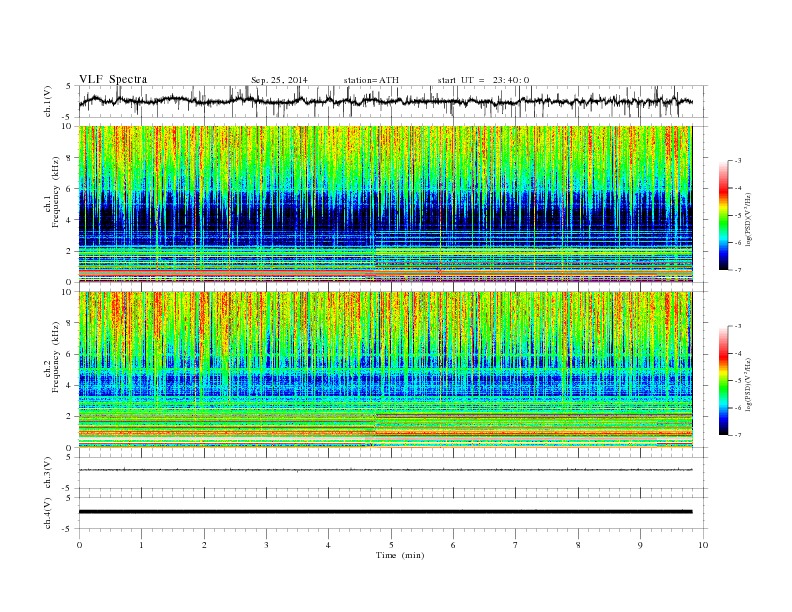Click the thick ch.4 voltage trace

click(x=385, y=512)
